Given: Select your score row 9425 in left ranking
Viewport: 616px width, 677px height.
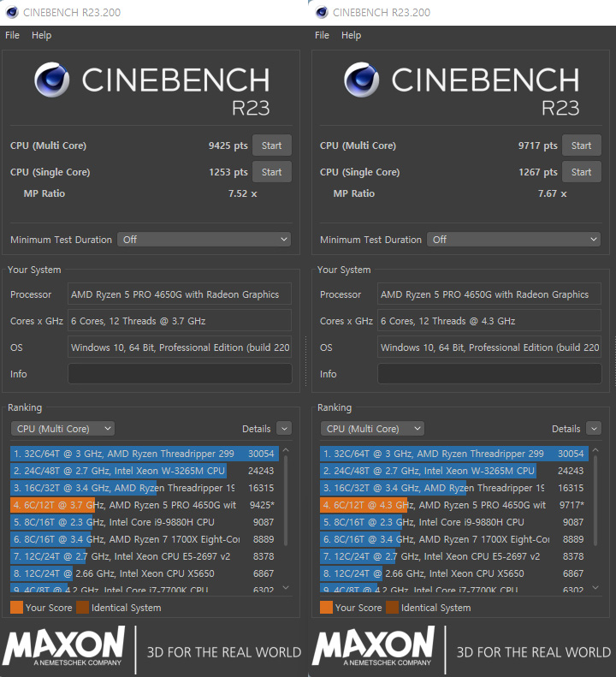Looking at the screenshot, I should coord(145,505).
